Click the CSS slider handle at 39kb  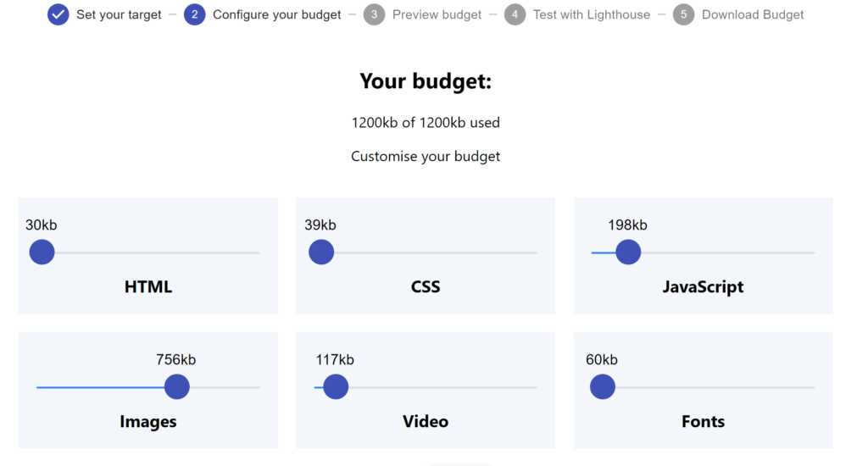point(321,252)
